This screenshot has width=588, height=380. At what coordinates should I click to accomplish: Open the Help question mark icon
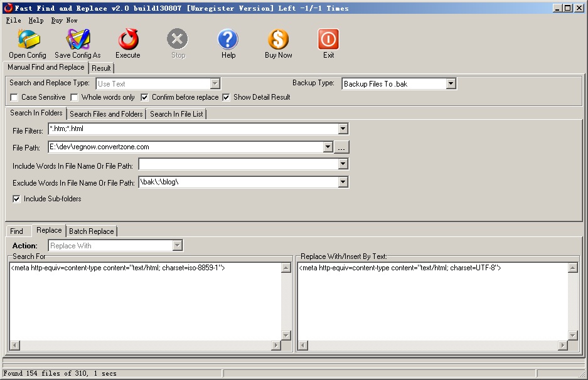click(x=228, y=40)
